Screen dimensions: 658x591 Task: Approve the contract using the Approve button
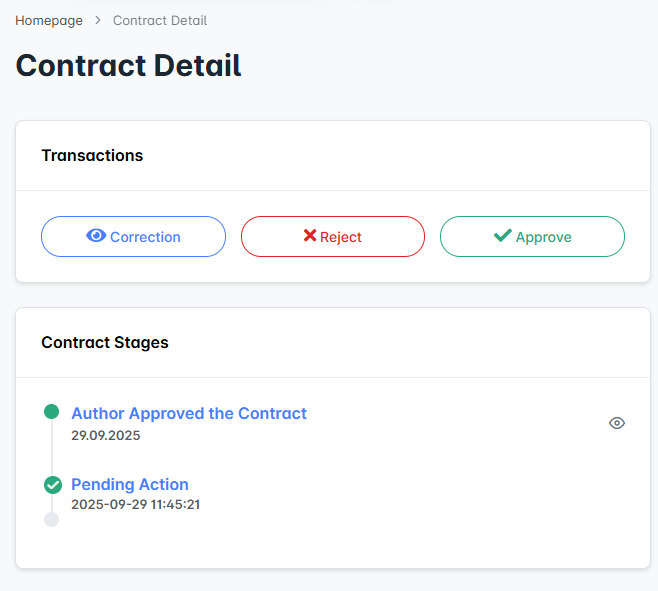(532, 237)
